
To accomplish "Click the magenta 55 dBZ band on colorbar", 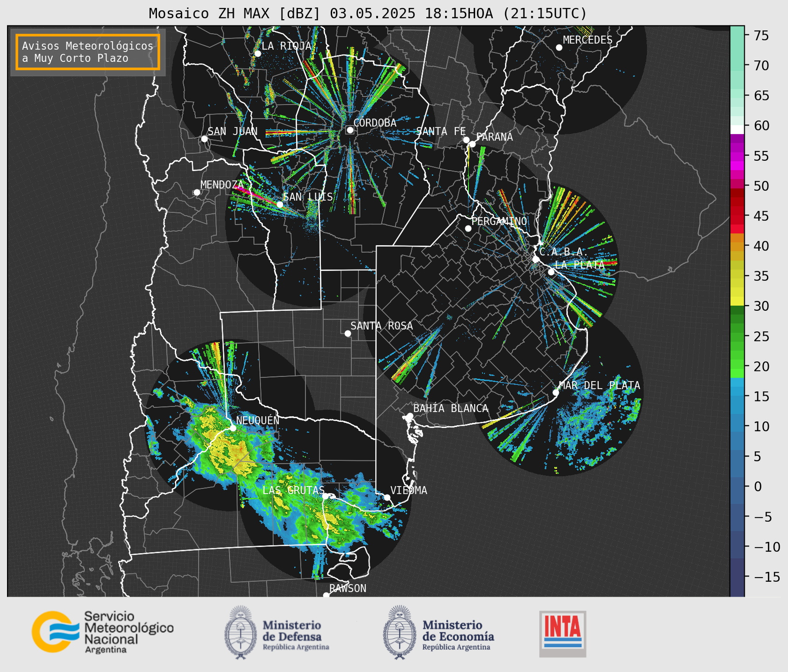I will point(737,156).
